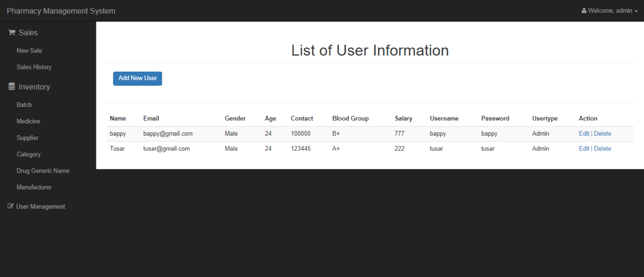The width and height of the screenshot is (644, 277).
Task: Click the database icon beside Inventory
Action: (x=11, y=86)
